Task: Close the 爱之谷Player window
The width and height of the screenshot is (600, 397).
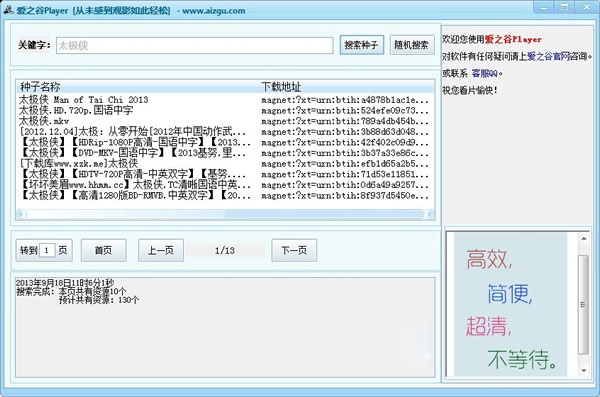Action: [586, 7]
